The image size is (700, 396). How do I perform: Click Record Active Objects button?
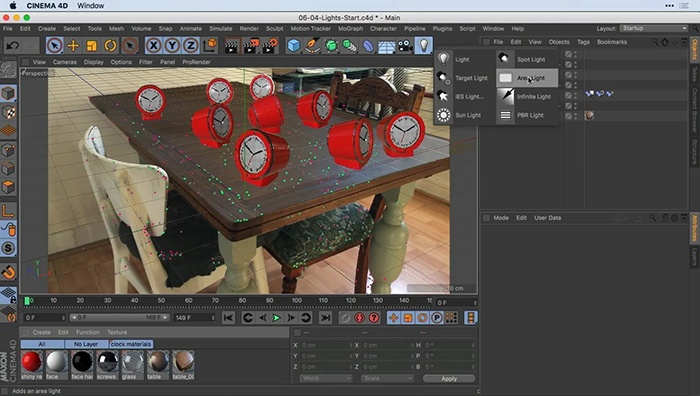click(x=344, y=318)
